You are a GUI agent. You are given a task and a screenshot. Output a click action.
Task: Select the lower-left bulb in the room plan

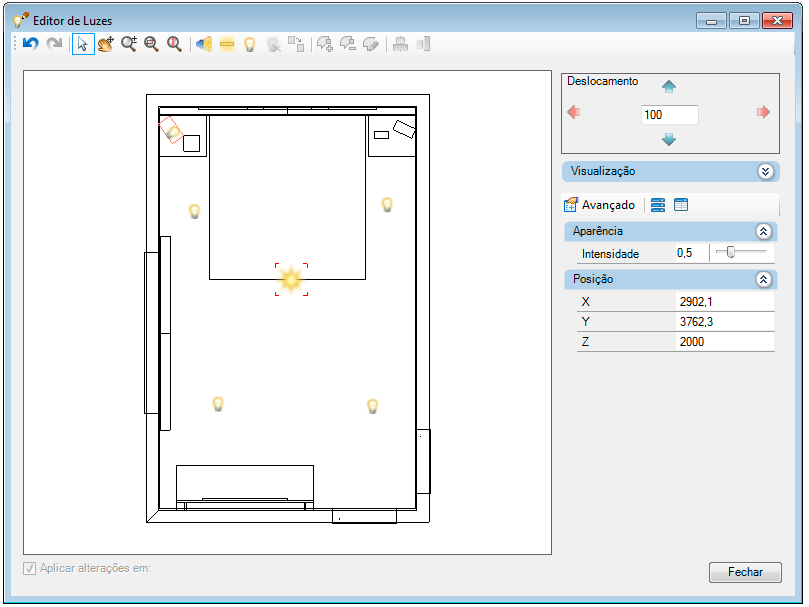coord(218,404)
